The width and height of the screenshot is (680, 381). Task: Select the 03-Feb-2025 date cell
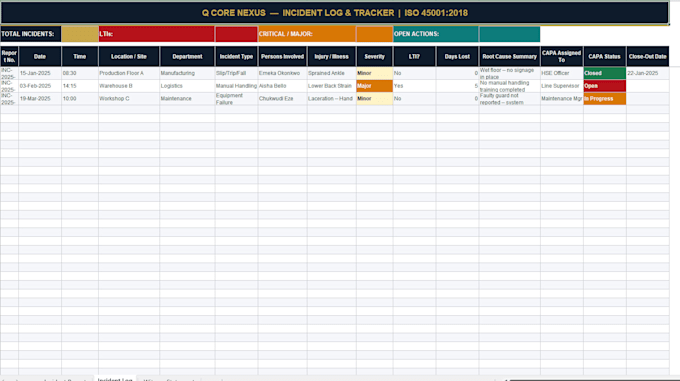tap(40, 86)
